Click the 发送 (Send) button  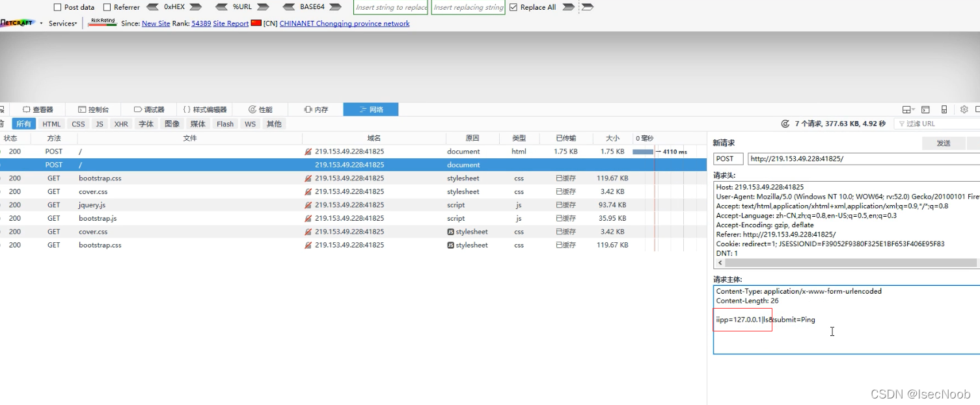[944, 143]
